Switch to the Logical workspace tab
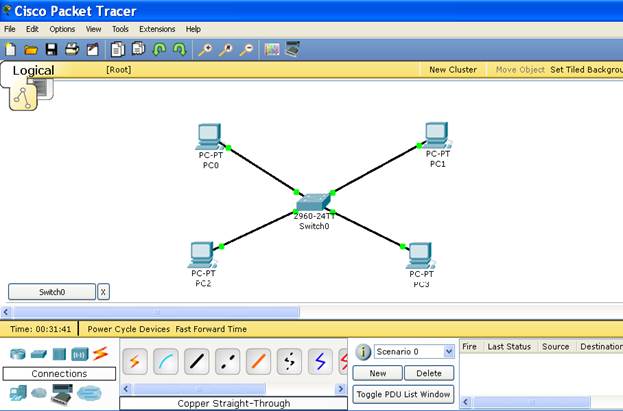The image size is (623, 411). [x=33, y=70]
